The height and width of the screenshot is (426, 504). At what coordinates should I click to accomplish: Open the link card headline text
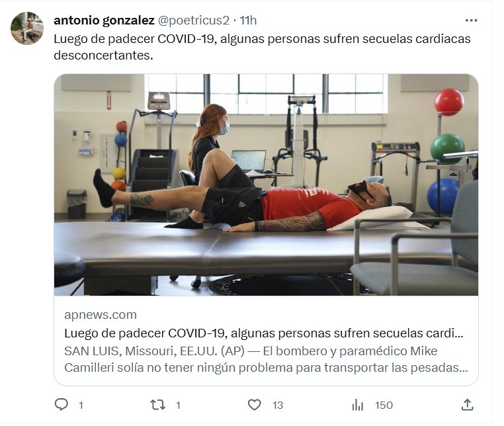pos(263,333)
